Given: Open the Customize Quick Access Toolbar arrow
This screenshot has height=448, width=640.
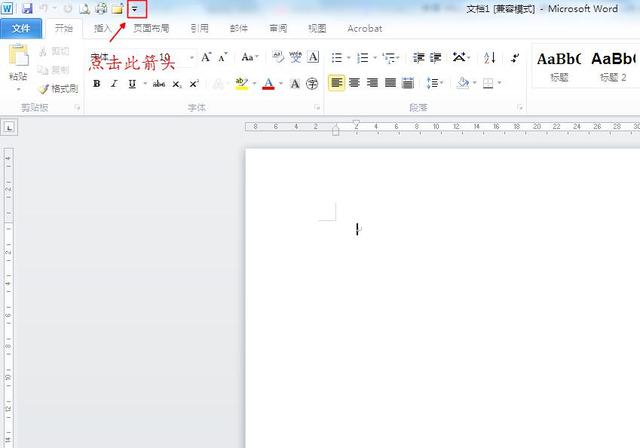Looking at the screenshot, I should click(x=134, y=8).
